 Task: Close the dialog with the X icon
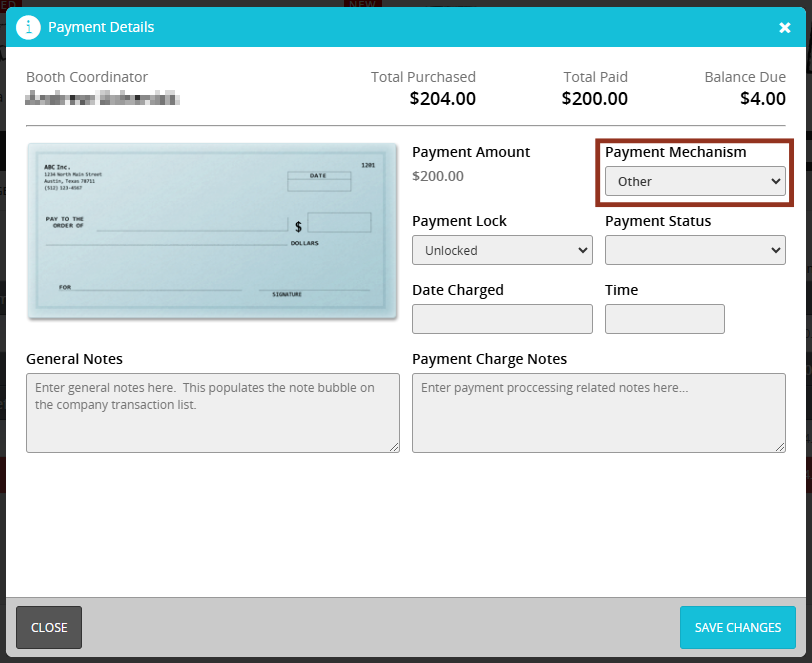[x=785, y=27]
